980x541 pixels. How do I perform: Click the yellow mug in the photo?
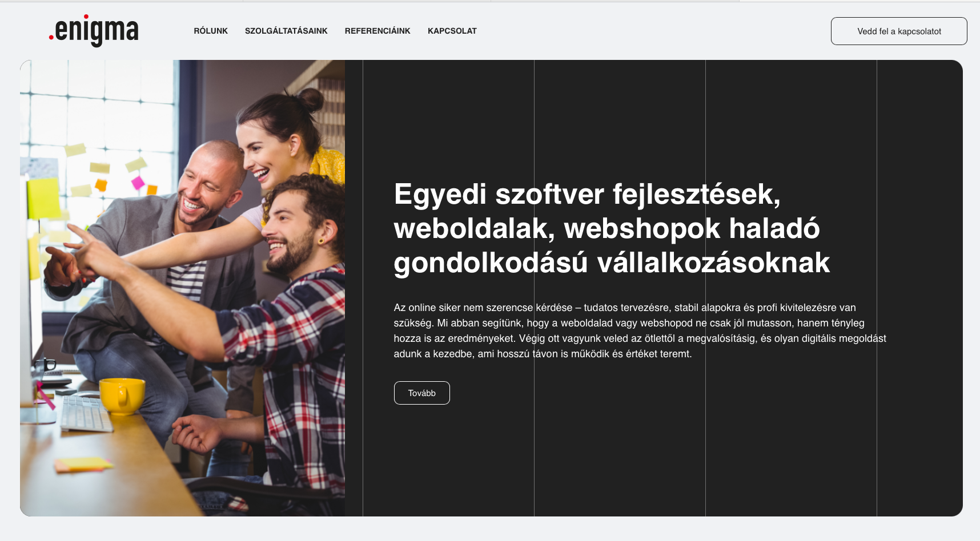122,395
